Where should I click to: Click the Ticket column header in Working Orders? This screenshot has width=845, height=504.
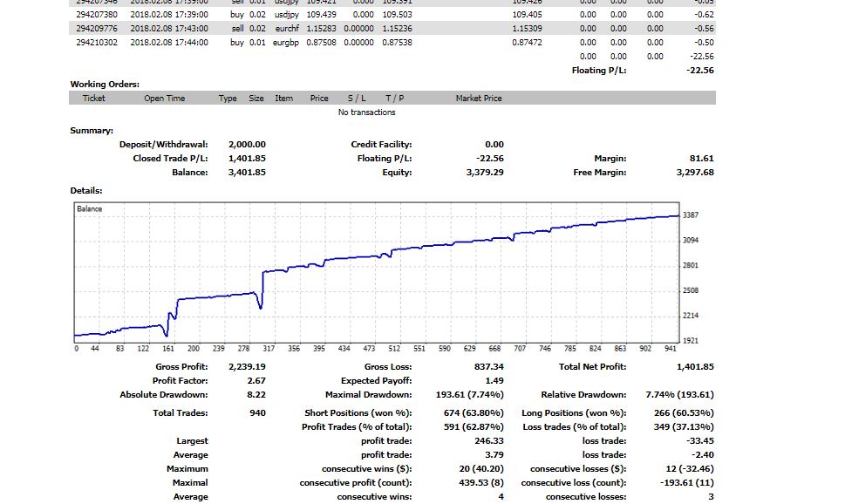(94, 99)
